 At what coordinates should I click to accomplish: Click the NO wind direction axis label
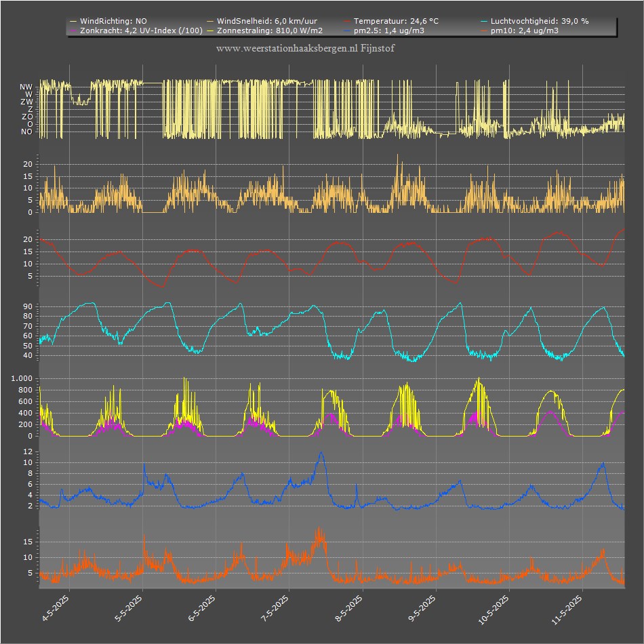[x=26, y=132]
